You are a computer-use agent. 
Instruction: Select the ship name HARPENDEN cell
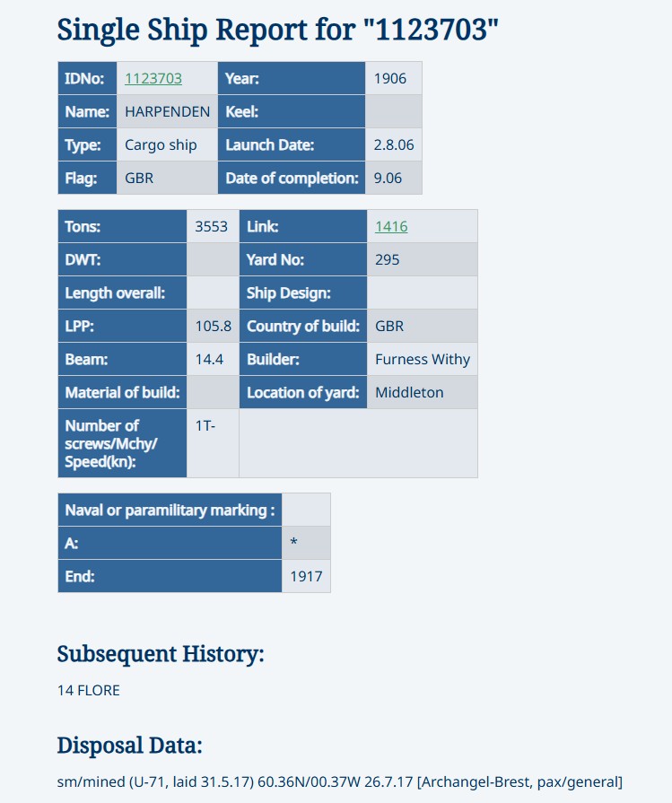click(x=168, y=112)
